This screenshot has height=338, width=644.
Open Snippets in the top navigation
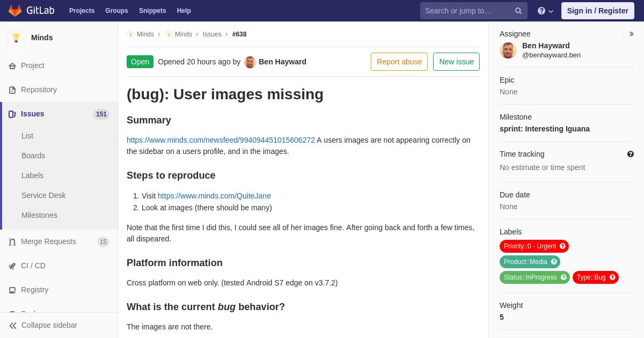pyautogui.click(x=152, y=11)
